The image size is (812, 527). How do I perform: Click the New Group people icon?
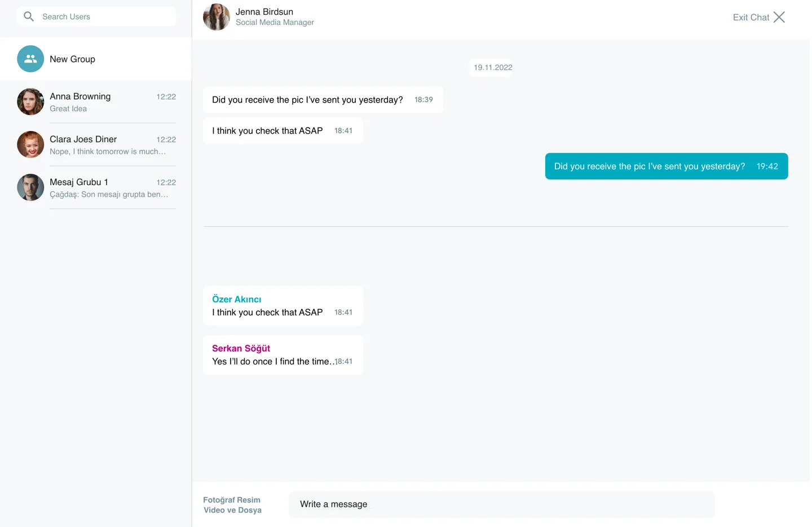30,59
